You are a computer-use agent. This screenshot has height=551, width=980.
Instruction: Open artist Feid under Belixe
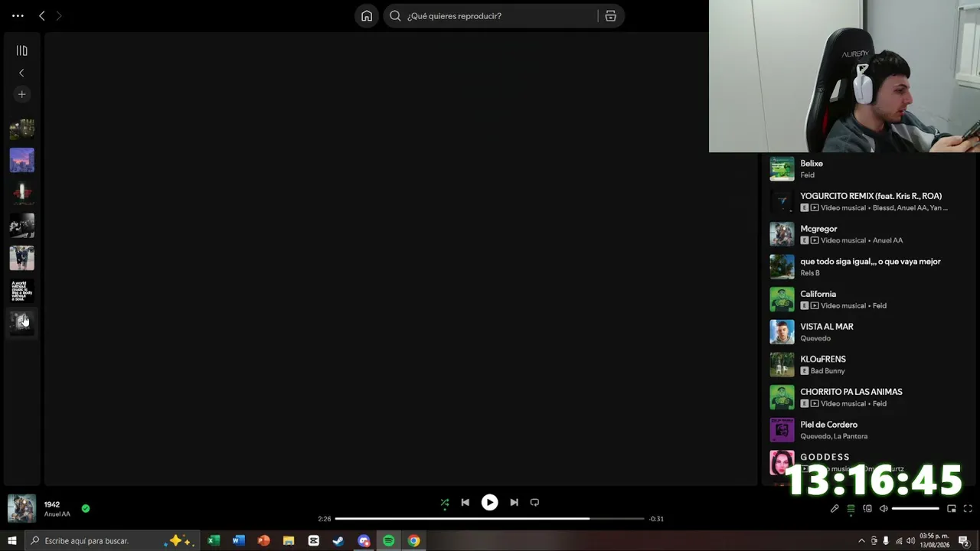point(808,175)
